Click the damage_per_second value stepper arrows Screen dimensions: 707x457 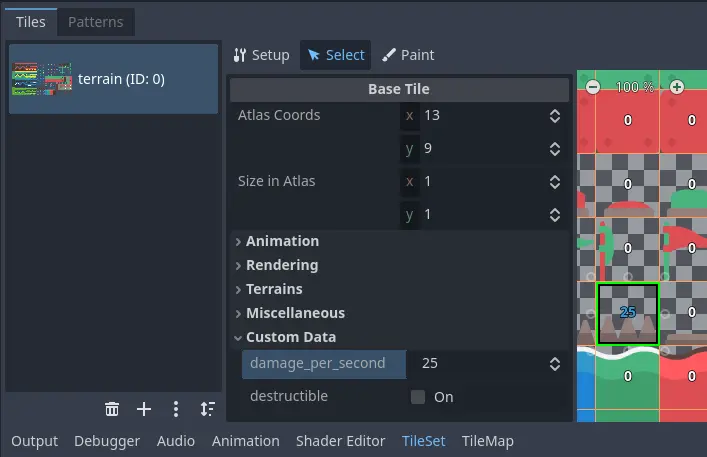click(x=555, y=364)
